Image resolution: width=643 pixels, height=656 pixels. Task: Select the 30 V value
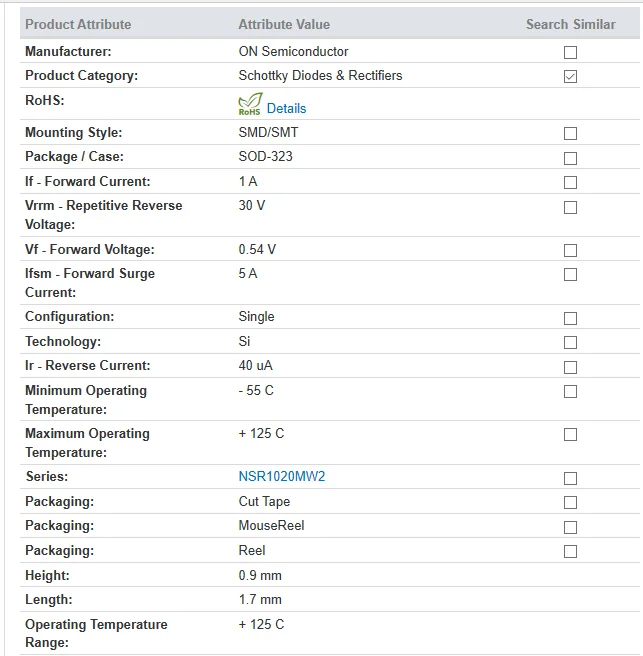pyautogui.click(x=251, y=205)
